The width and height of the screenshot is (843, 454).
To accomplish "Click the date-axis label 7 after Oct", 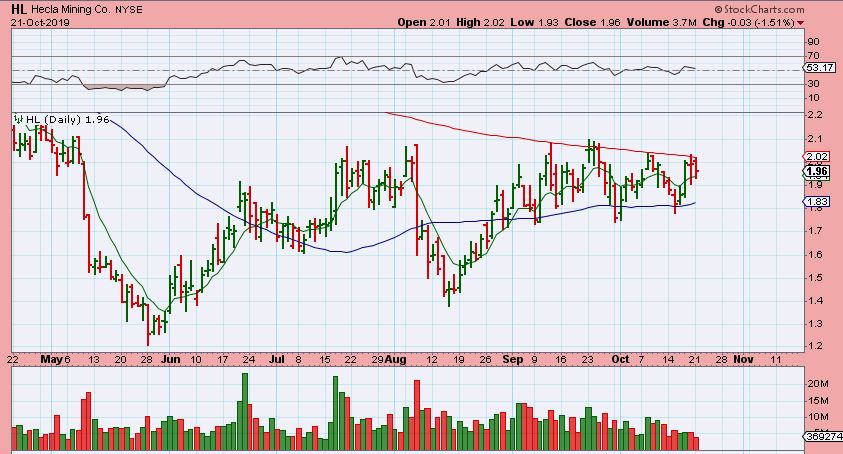I will [x=641, y=360].
